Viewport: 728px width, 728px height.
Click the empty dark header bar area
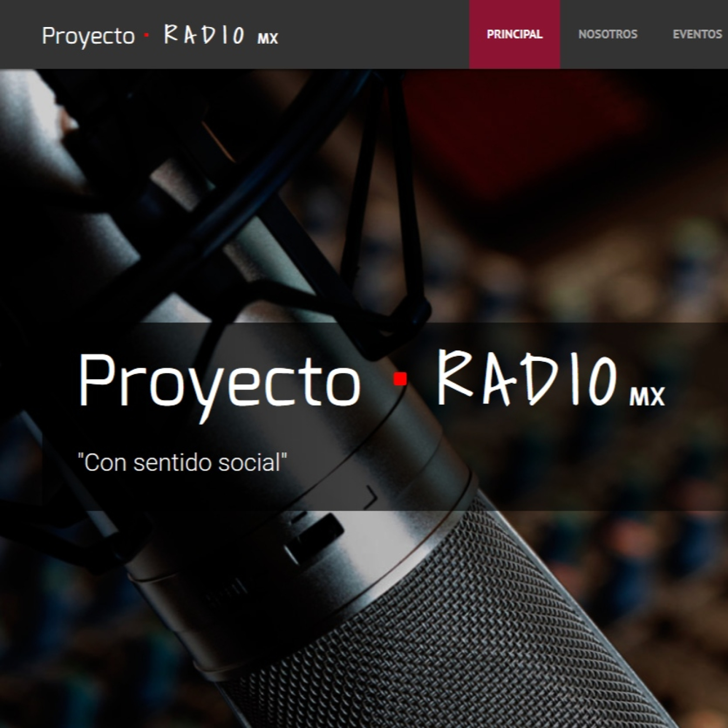tap(373, 34)
